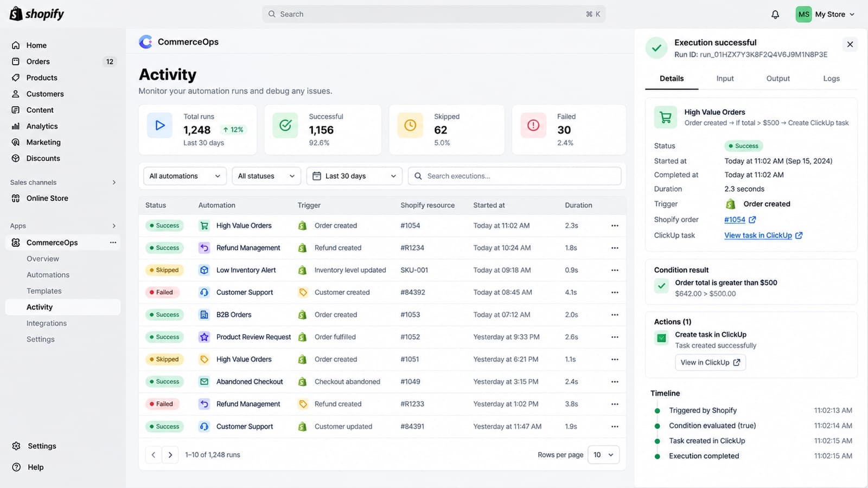The width and height of the screenshot is (868, 488).
Task: Click the top Search bar
Action: tap(434, 14)
